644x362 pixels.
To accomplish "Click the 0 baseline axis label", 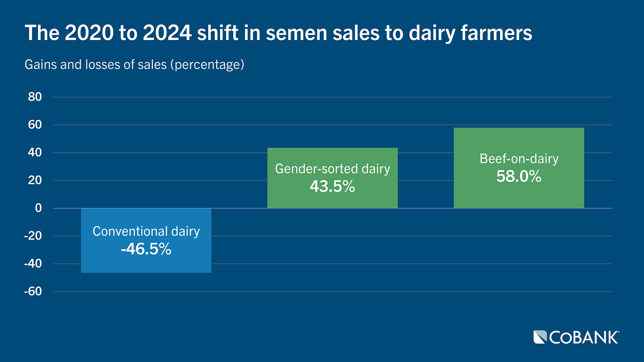I will [38, 208].
